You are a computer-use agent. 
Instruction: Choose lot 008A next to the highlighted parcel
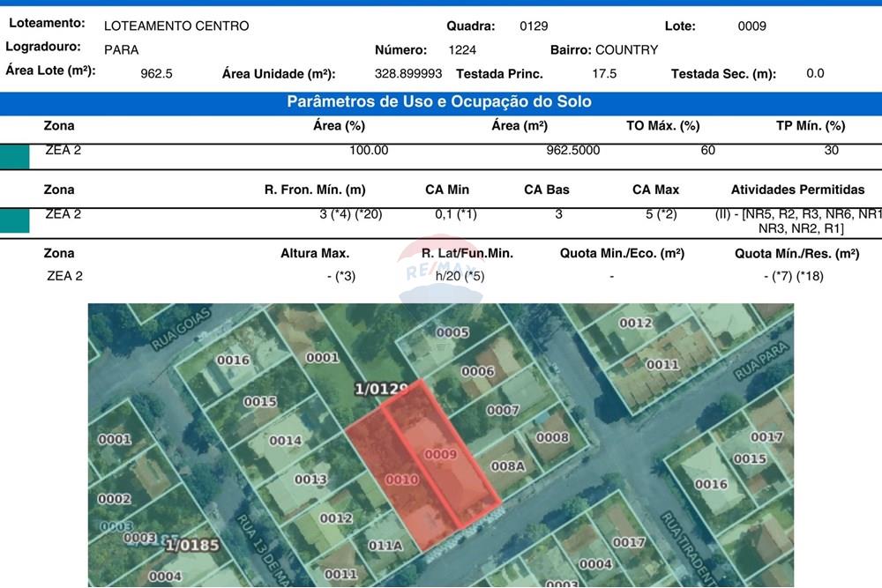[x=507, y=465]
